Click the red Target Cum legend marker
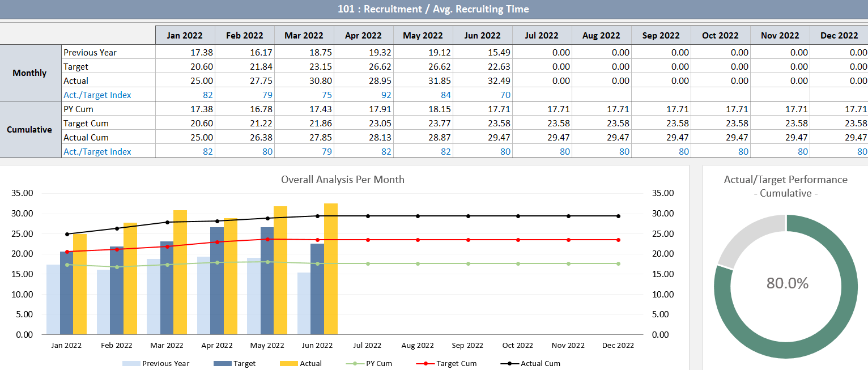The image size is (868, 370). click(426, 363)
